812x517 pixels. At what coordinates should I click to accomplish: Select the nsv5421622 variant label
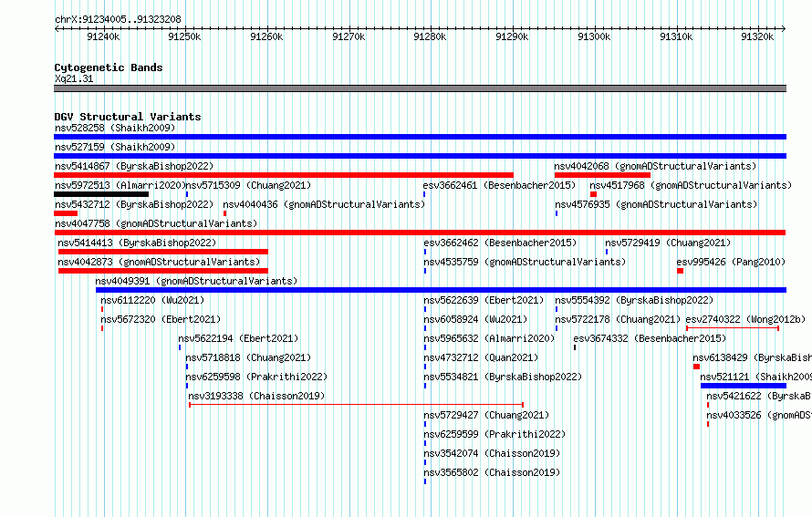pos(759,396)
